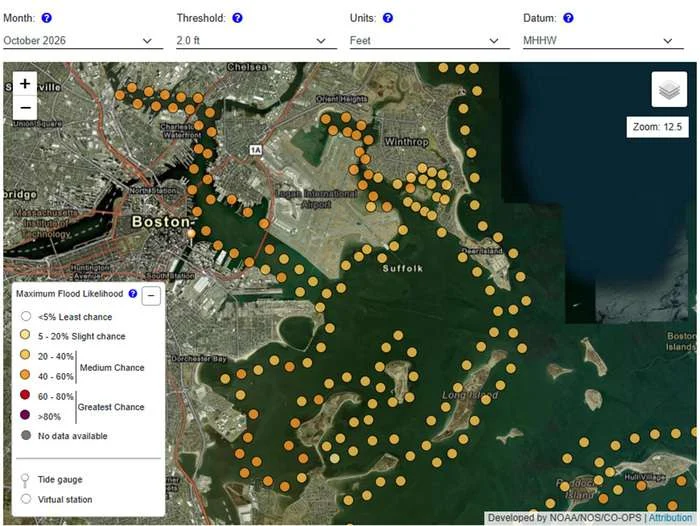The image size is (700, 526).
Task: Open the Datum help icon
Action: click(x=568, y=18)
